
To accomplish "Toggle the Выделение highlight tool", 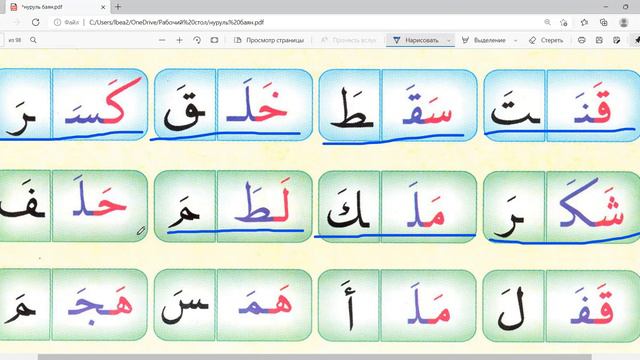I will tap(484, 40).
